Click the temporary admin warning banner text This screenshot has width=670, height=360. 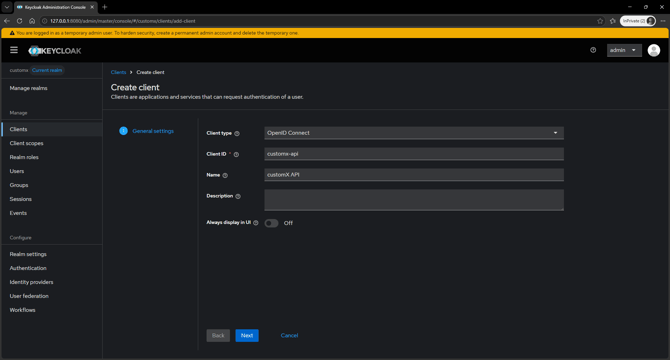coord(157,33)
